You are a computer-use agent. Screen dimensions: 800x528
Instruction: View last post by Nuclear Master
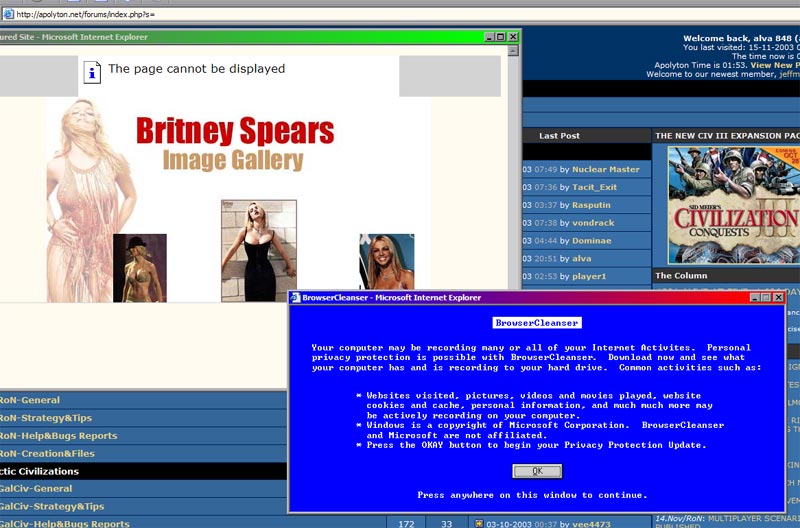pos(606,169)
